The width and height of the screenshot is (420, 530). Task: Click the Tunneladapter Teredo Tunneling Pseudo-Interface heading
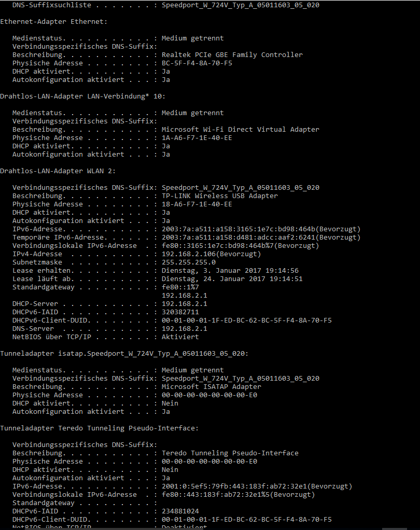(x=100, y=428)
